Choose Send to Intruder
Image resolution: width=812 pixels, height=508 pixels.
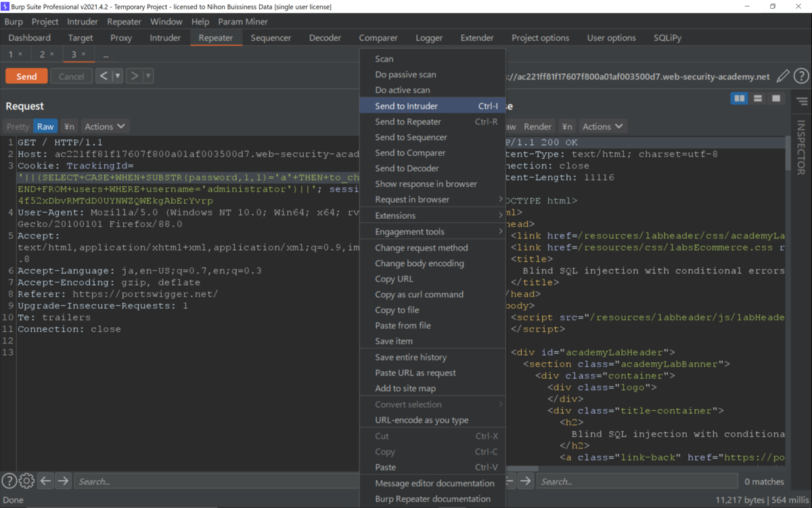click(432, 106)
